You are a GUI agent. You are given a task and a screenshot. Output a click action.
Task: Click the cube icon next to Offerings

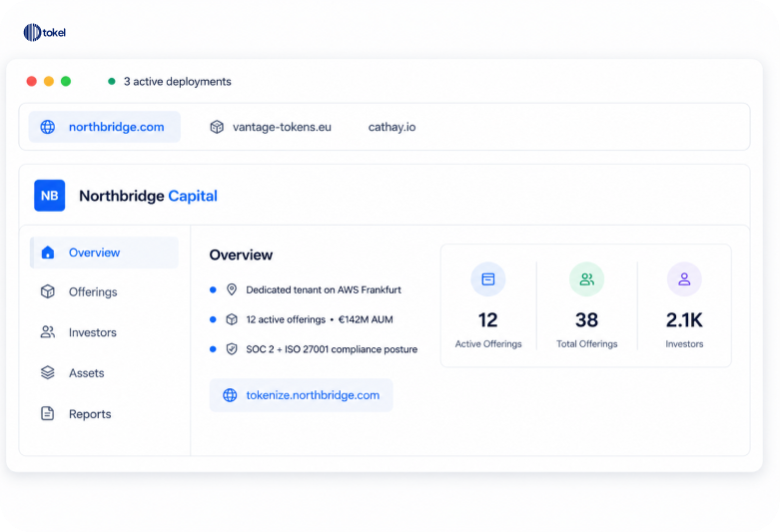click(x=48, y=291)
